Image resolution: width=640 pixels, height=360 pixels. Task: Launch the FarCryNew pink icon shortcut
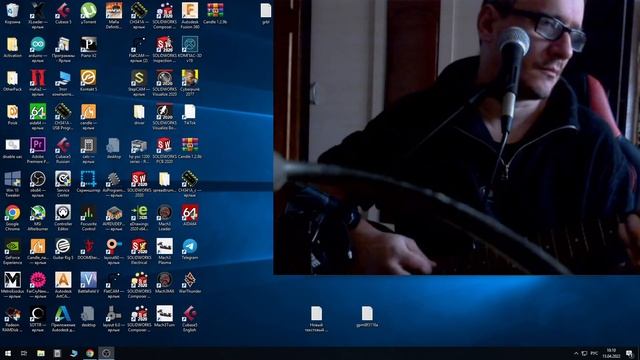pos(38,285)
